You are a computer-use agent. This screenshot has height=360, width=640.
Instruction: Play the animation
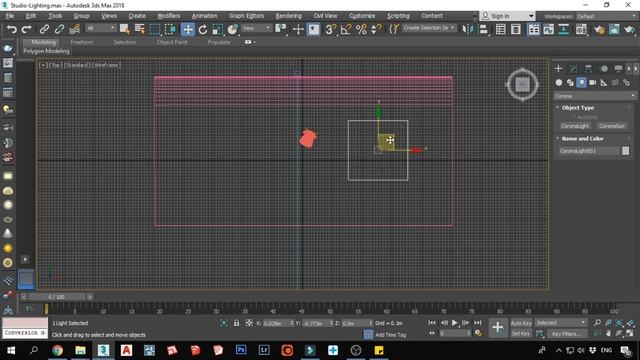point(454,322)
